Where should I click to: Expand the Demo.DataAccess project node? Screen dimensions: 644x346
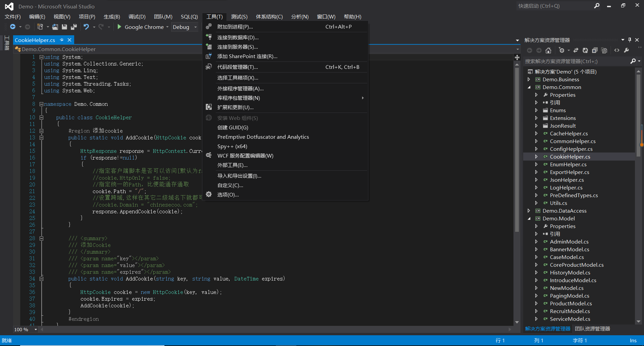click(529, 211)
